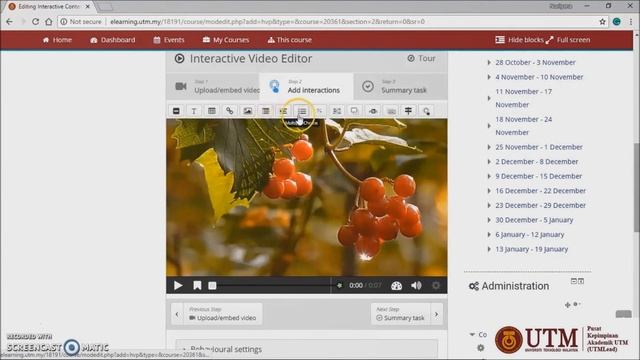Viewport: 640px width, 360px height.
Task: Select the Crossroads signpost tool
Action: pyautogui.click(x=408, y=111)
